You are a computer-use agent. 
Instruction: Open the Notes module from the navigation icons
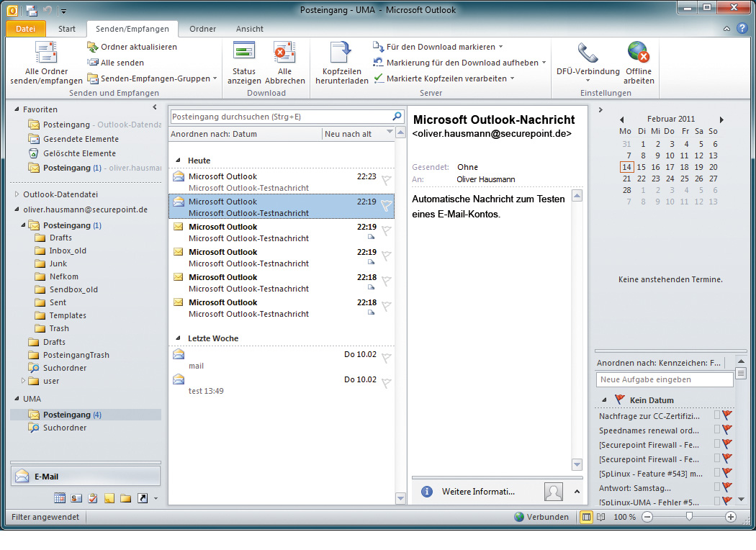tap(109, 498)
